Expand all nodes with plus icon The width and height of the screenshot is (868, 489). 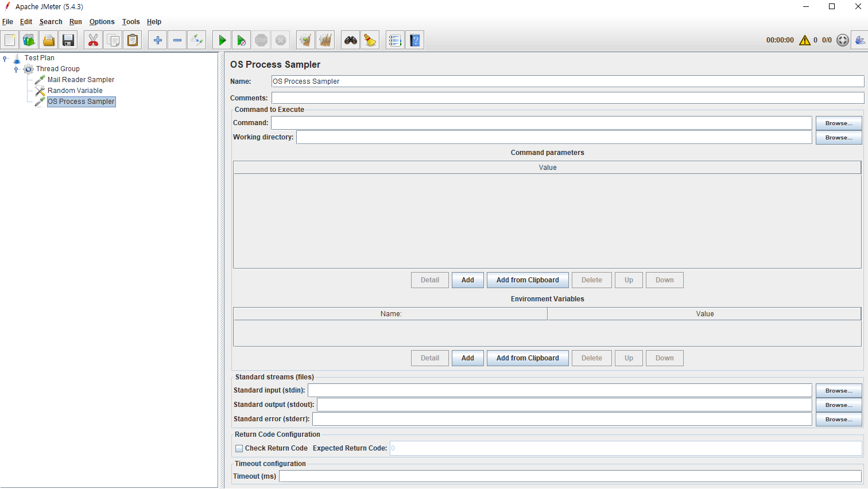click(158, 40)
